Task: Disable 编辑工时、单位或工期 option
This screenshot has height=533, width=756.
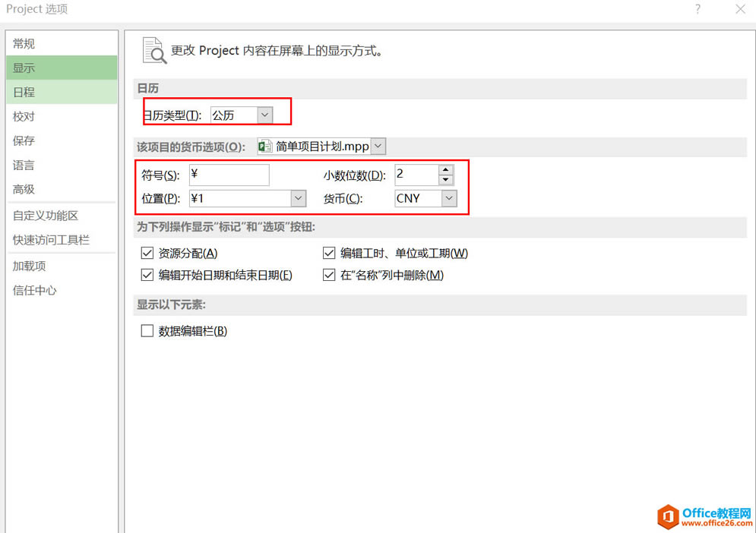Action: 329,252
